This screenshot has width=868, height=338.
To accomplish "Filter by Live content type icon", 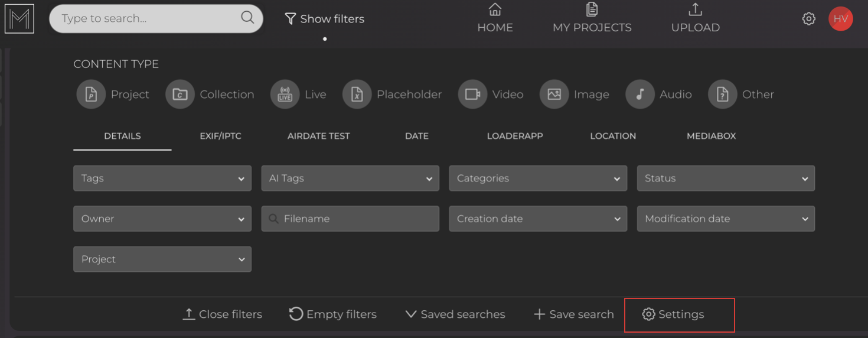I will click(x=285, y=95).
